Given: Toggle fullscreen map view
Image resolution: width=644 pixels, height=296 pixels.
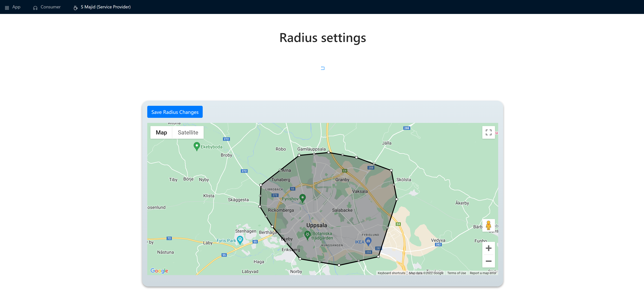Looking at the screenshot, I should [x=489, y=132].
